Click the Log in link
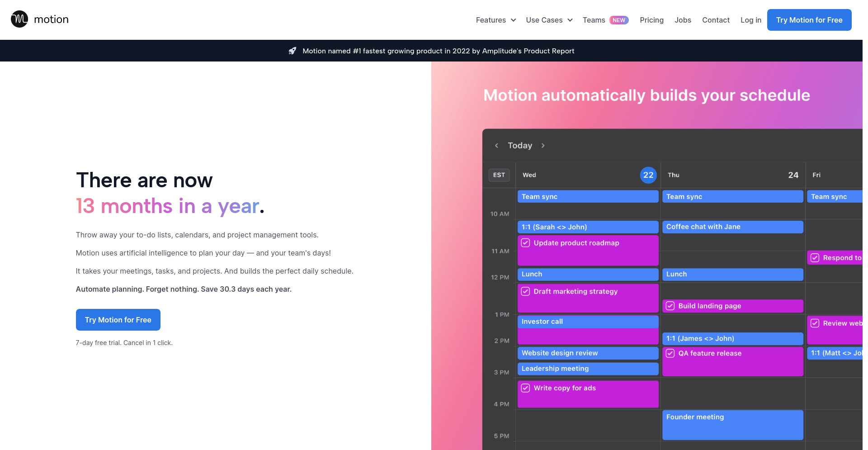Screen dimensions: 868x450 (x=750, y=20)
